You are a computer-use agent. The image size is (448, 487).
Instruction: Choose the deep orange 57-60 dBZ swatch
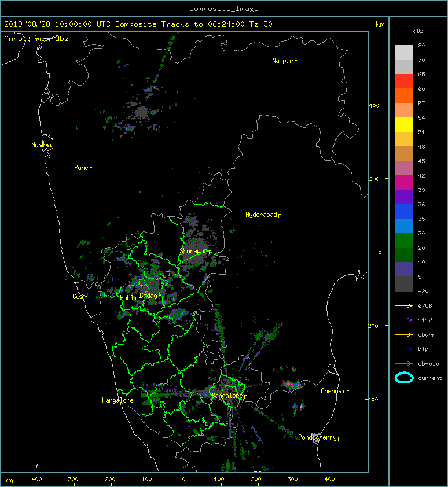click(x=404, y=95)
